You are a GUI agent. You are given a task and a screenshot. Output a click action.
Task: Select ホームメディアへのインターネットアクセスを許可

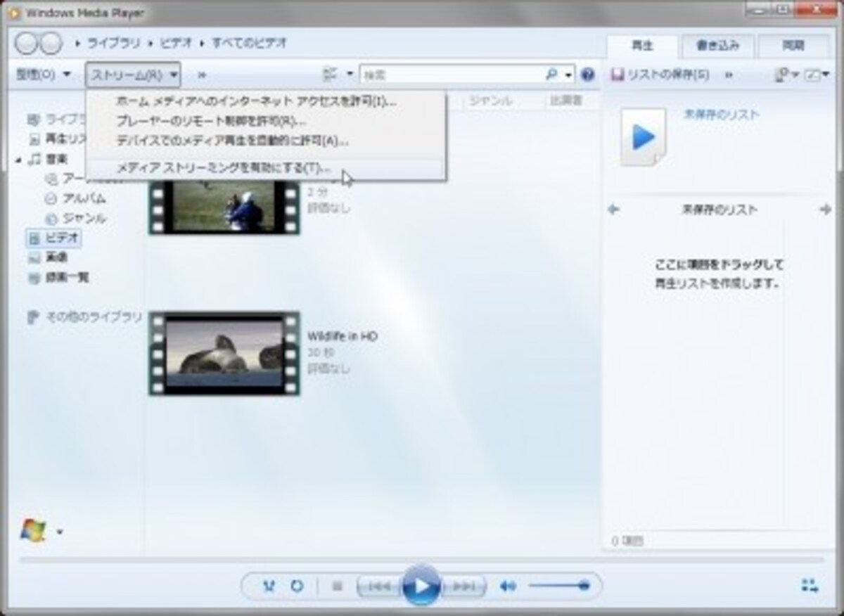tap(266, 101)
